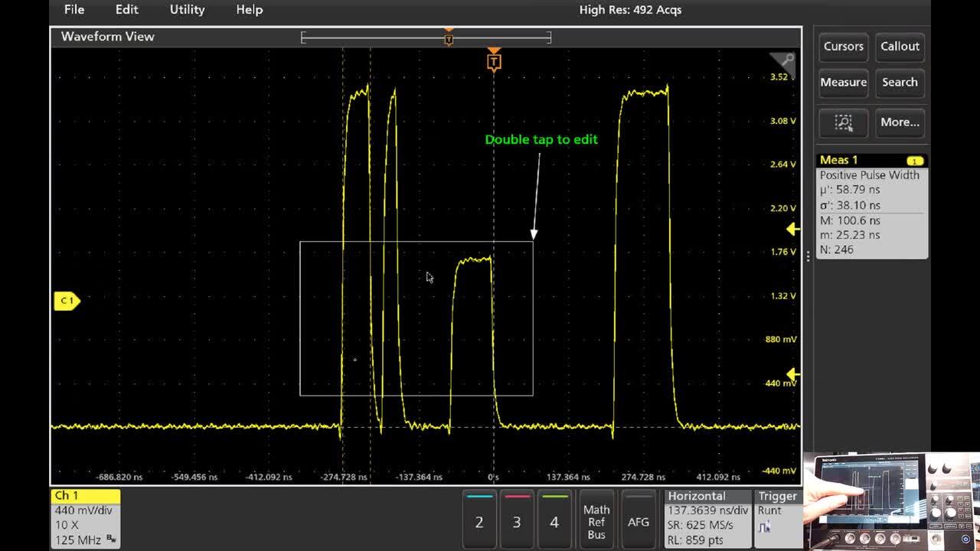Toggle the AFG output button

pyautogui.click(x=639, y=520)
